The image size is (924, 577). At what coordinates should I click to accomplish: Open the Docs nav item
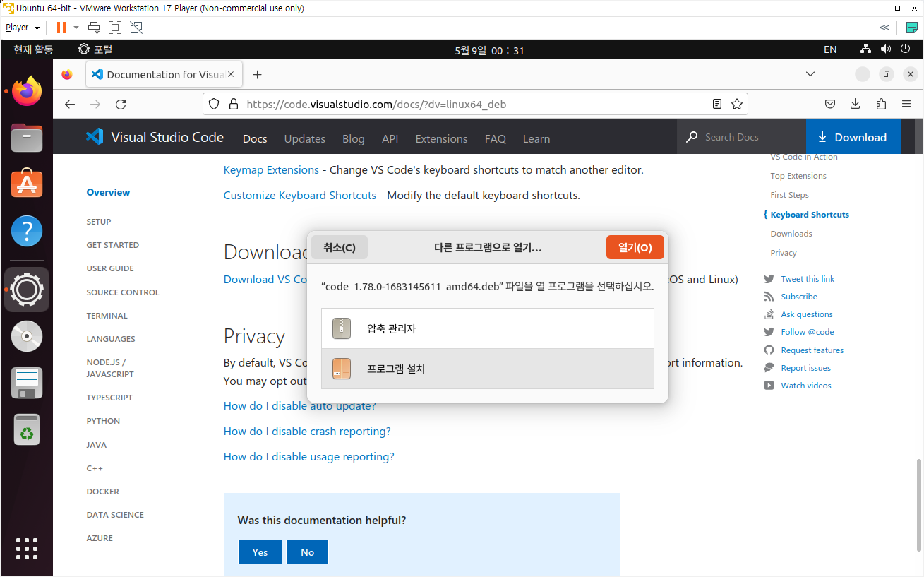(255, 138)
